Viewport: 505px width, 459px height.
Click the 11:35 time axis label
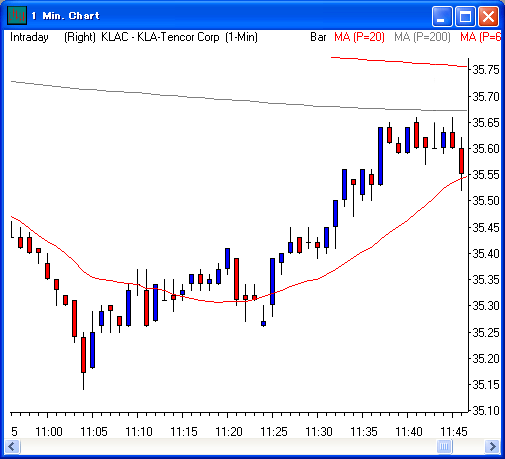[364, 432]
